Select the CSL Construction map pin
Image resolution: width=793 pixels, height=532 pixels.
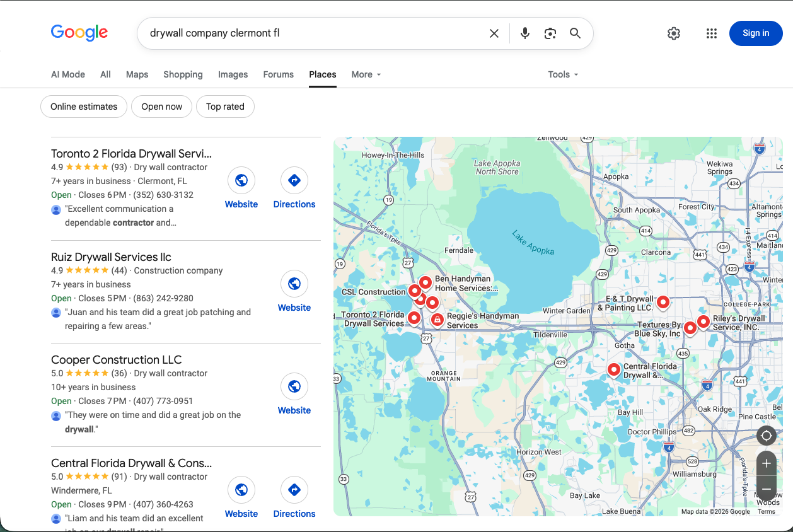coord(415,291)
